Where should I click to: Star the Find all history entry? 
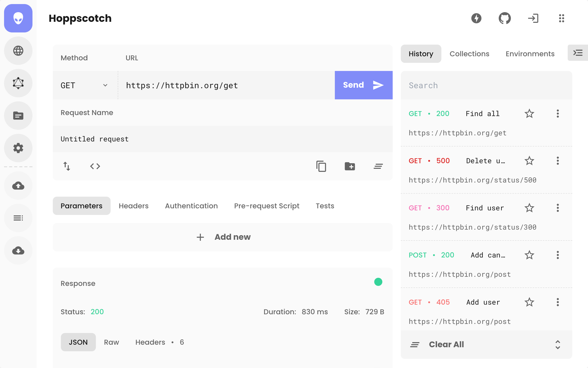click(x=529, y=114)
